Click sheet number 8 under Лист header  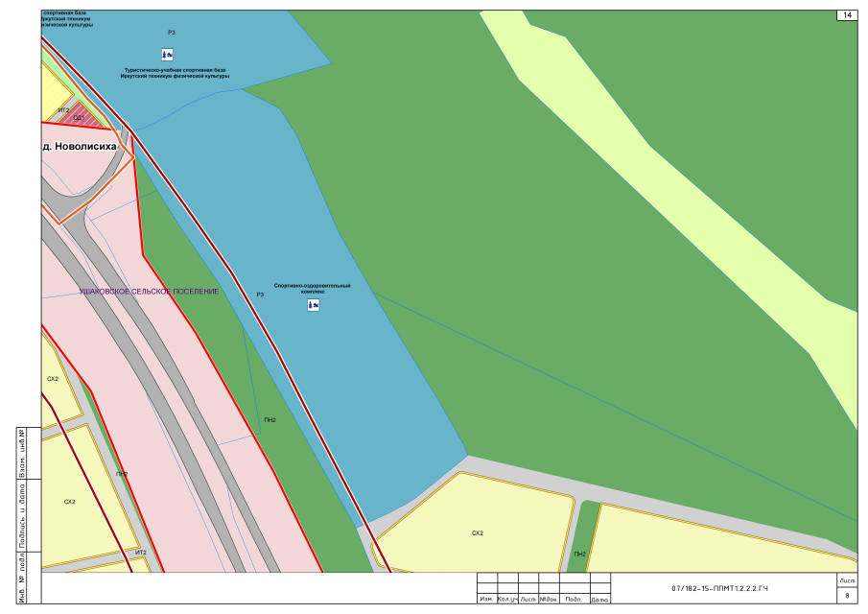(848, 596)
